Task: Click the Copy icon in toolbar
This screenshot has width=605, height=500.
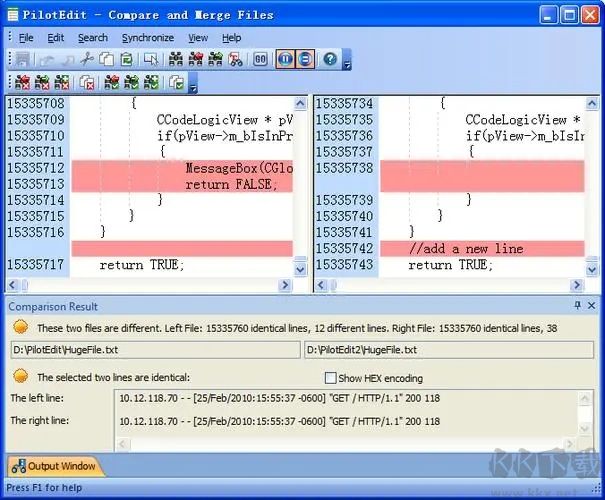Action: 107,60
